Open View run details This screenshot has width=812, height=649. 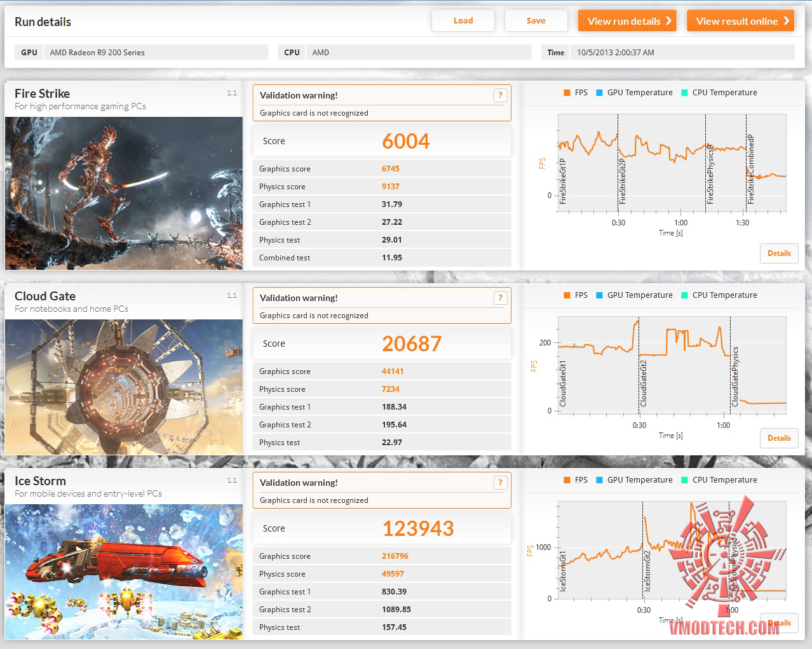click(x=627, y=21)
